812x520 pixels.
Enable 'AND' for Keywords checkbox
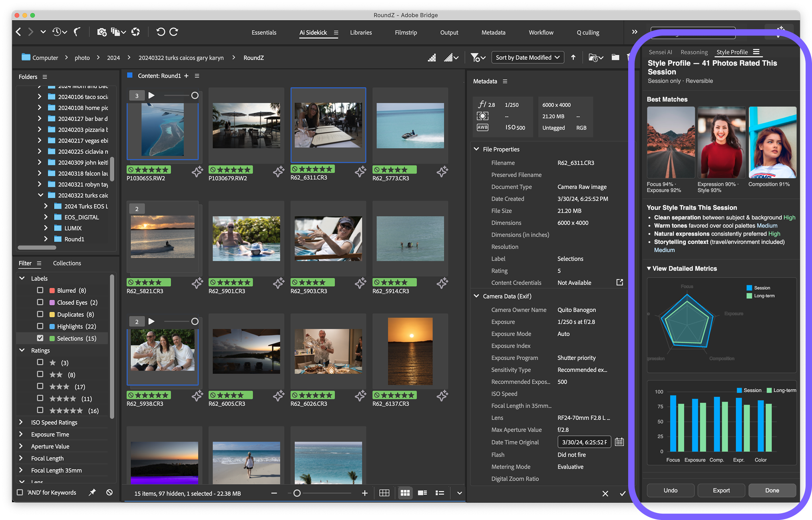pyautogui.click(x=20, y=492)
